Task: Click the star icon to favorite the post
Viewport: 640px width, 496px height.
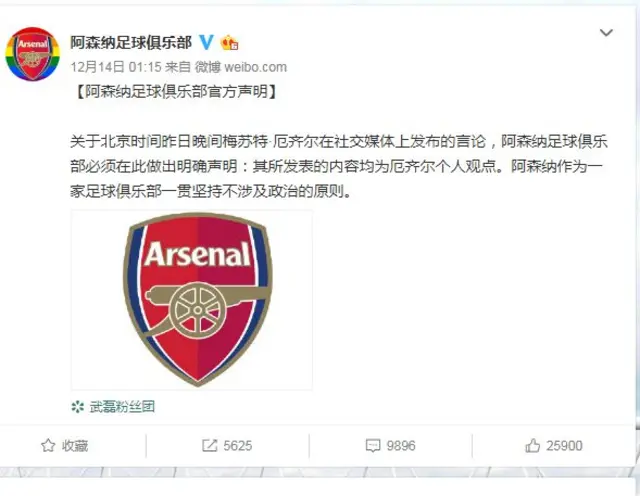Action: (x=46, y=445)
